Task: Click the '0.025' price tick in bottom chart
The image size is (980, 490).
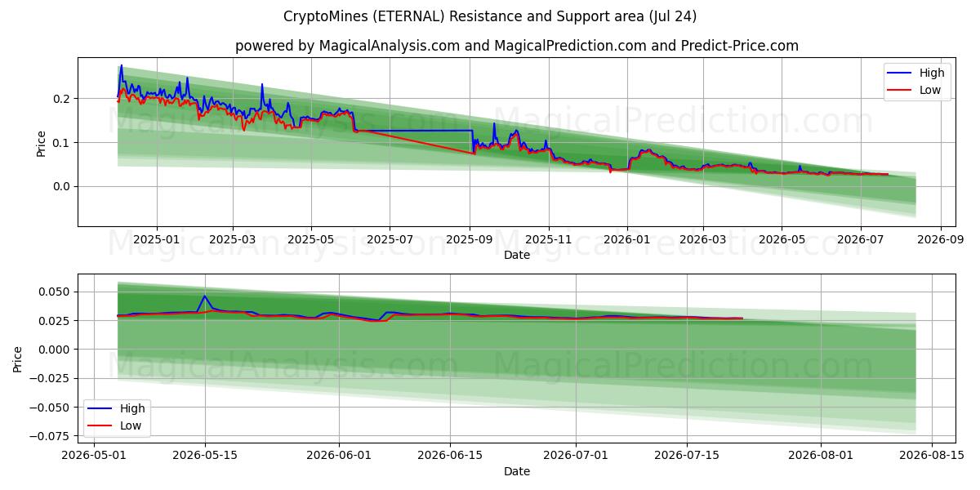Action: 56,320
